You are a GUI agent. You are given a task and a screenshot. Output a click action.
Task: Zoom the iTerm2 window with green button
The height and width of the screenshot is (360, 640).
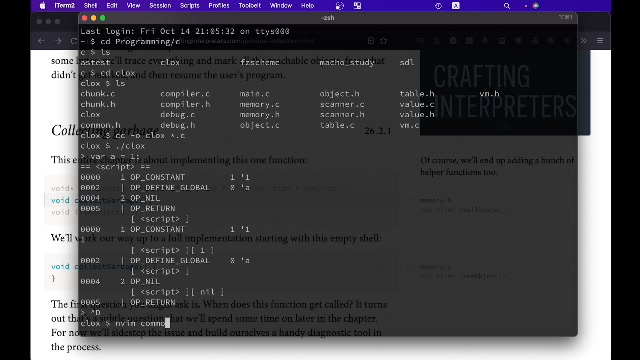(102, 18)
